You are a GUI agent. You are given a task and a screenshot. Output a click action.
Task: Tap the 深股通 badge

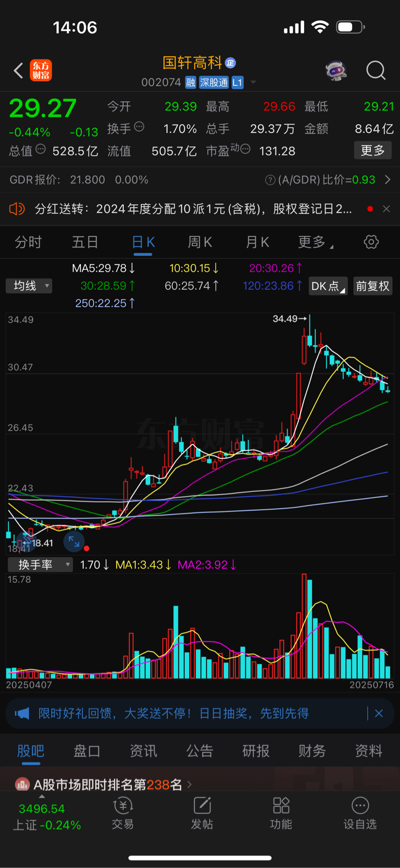coord(214,82)
